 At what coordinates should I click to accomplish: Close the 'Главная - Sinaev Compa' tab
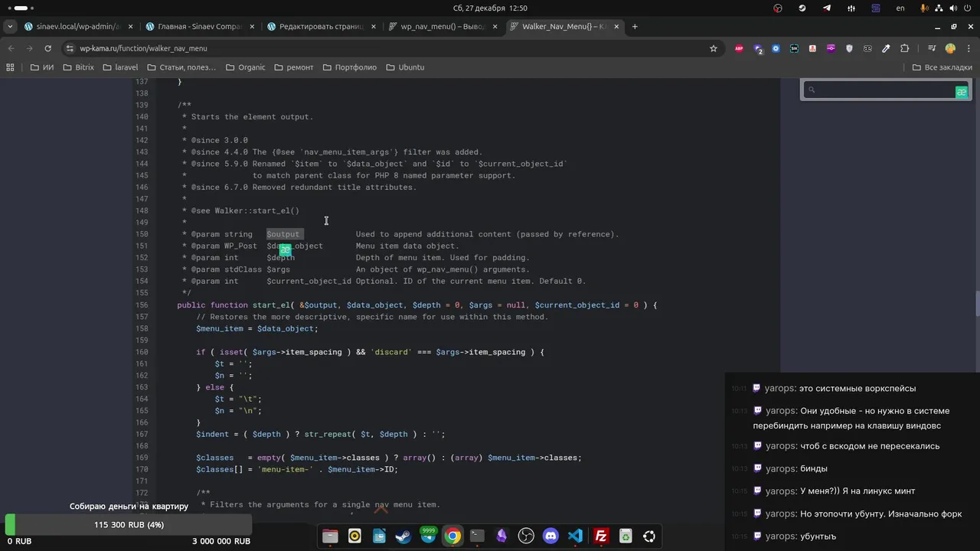tap(252, 26)
